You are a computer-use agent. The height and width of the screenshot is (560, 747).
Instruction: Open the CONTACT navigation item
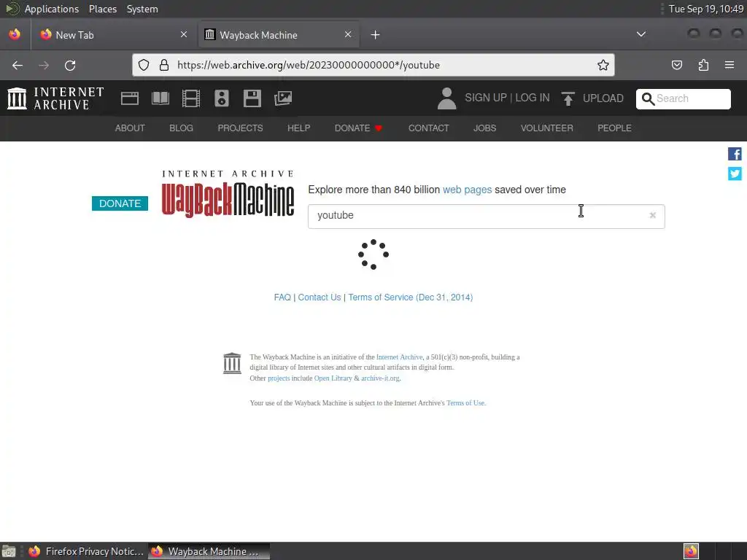click(428, 128)
